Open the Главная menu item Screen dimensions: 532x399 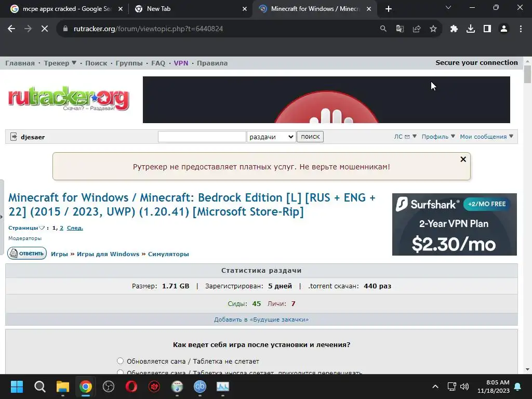point(20,63)
